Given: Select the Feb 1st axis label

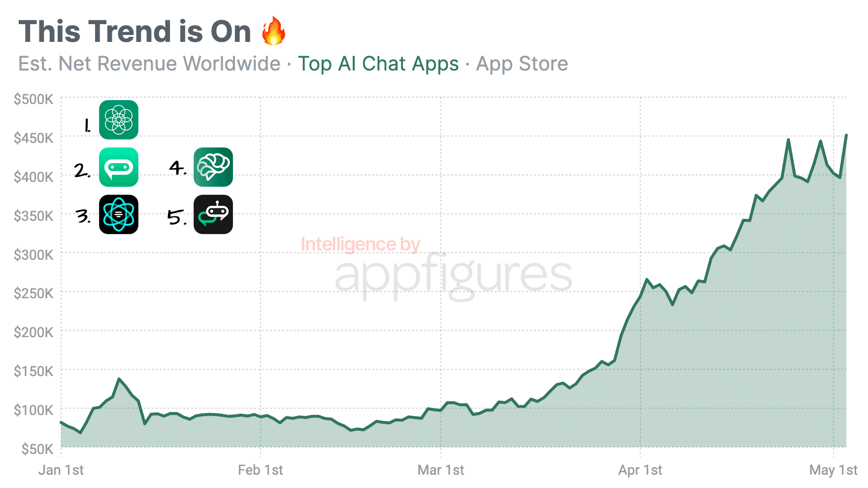Looking at the screenshot, I should [x=261, y=470].
